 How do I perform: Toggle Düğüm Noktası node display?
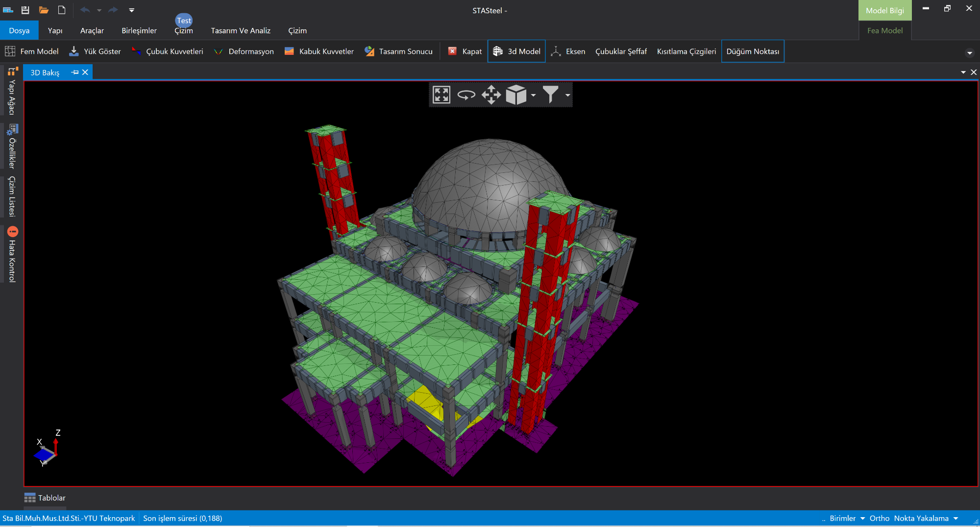(752, 51)
